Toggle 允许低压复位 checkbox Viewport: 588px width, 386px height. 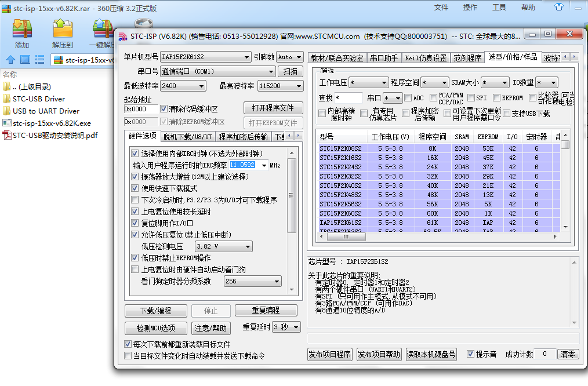tap(135, 235)
